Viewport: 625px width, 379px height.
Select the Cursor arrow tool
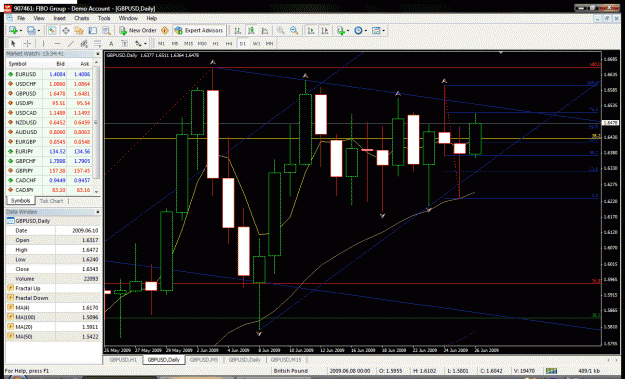coord(13,43)
